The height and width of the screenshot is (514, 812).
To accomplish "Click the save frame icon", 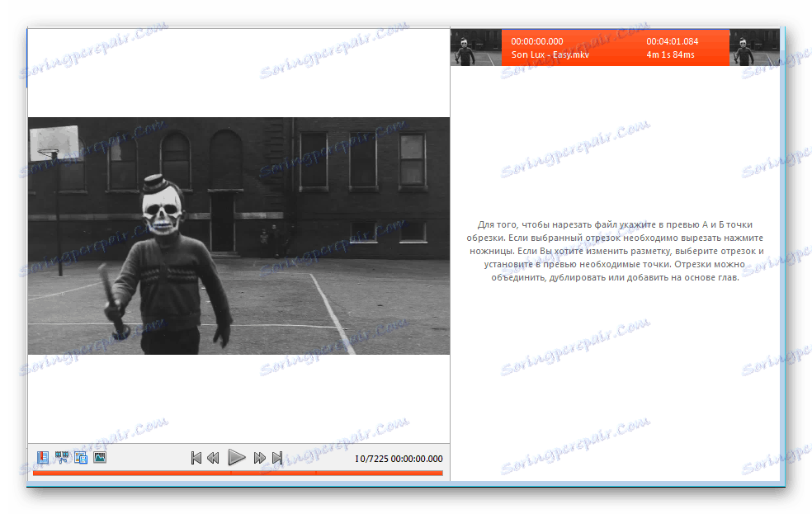I will click(81, 458).
